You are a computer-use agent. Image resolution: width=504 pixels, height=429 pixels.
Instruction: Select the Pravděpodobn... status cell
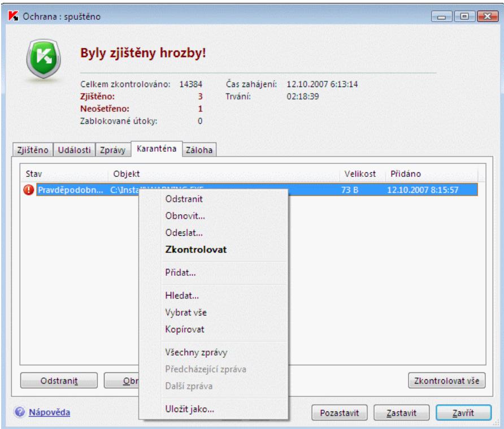pyautogui.click(x=71, y=190)
